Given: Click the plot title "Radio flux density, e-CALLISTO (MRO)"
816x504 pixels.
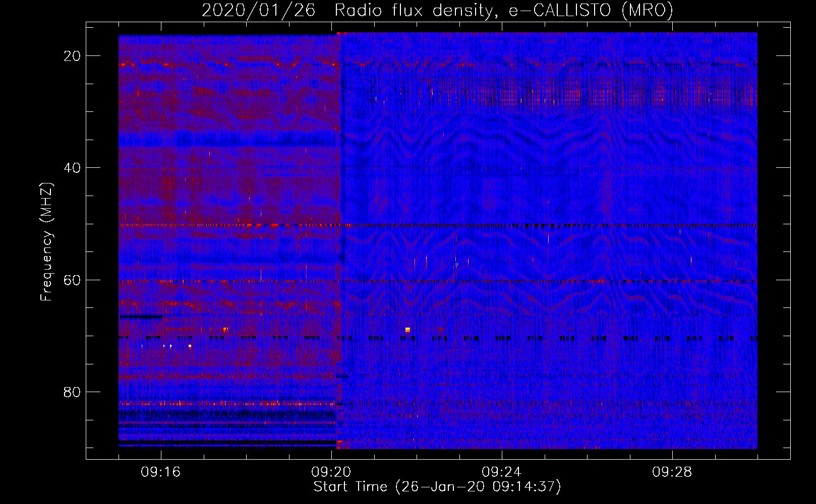Looking at the screenshot, I should click(x=504, y=10).
